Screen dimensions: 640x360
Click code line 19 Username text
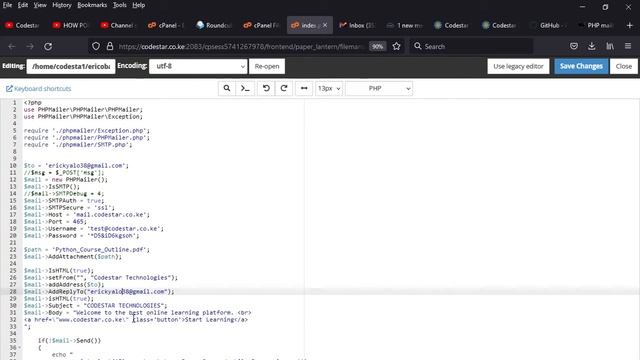click(x=93, y=229)
